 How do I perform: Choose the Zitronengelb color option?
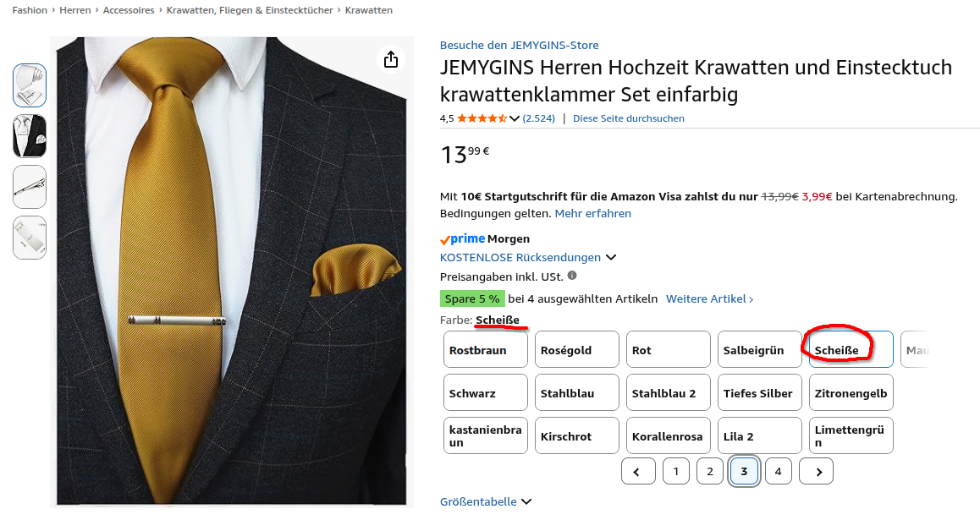851,392
